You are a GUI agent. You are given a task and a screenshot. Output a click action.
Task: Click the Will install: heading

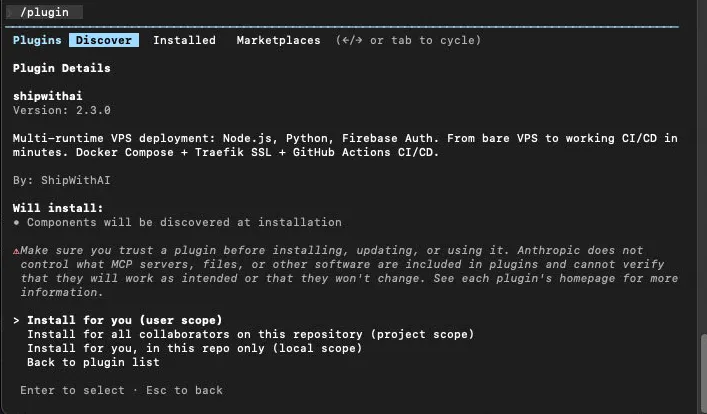coord(58,208)
